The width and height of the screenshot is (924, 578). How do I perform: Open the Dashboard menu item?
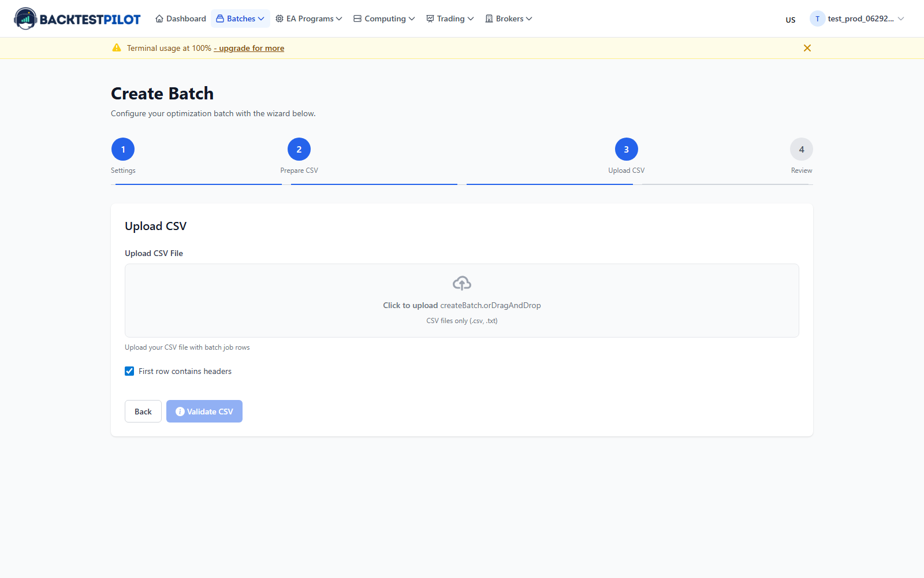pyautogui.click(x=181, y=18)
